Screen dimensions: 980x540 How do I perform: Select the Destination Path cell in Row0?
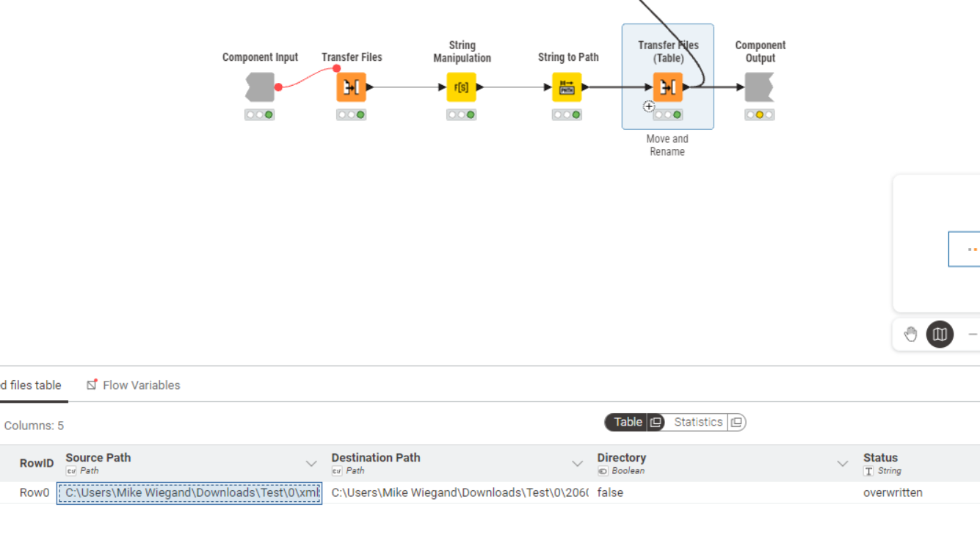point(460,493)
